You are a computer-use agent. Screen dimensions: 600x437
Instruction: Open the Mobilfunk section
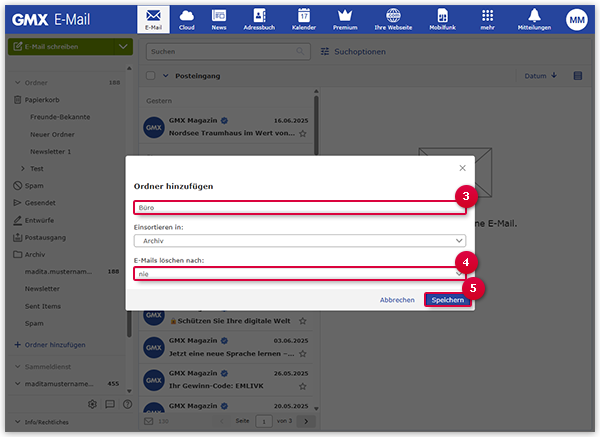tap(442, 20)
